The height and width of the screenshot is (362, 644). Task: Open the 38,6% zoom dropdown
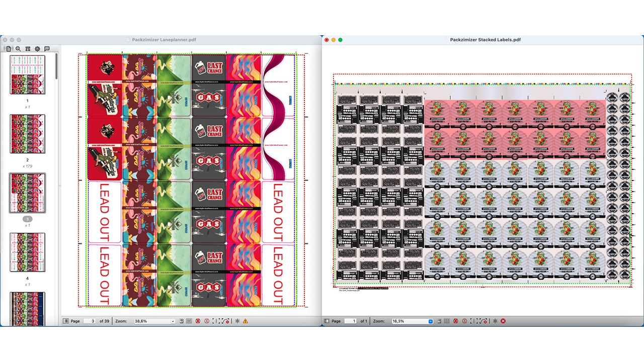(154, 321)
